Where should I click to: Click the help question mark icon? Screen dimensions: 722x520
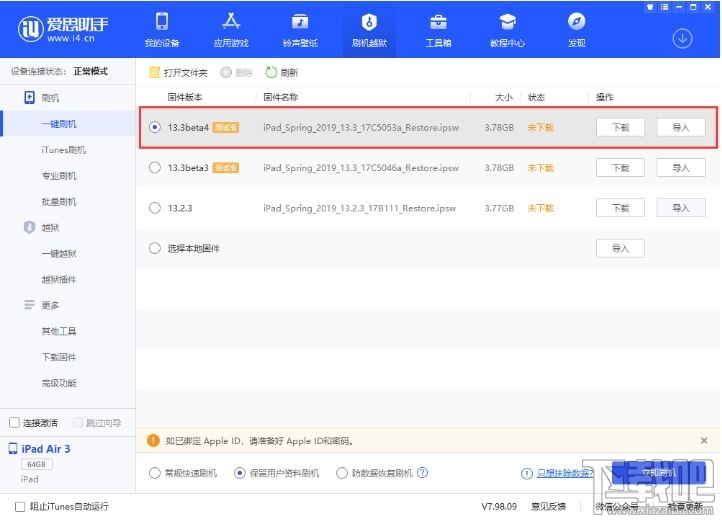[422, 473]
